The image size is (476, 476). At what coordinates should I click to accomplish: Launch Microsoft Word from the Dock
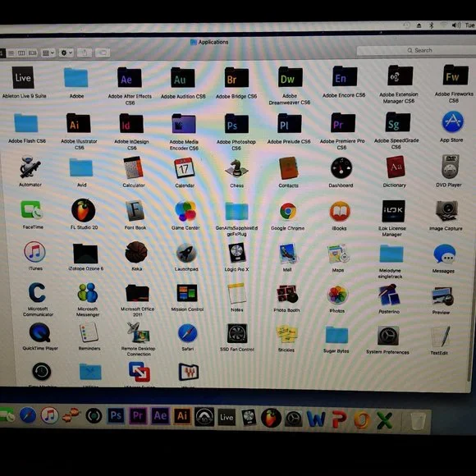click(x=316, y=419)
